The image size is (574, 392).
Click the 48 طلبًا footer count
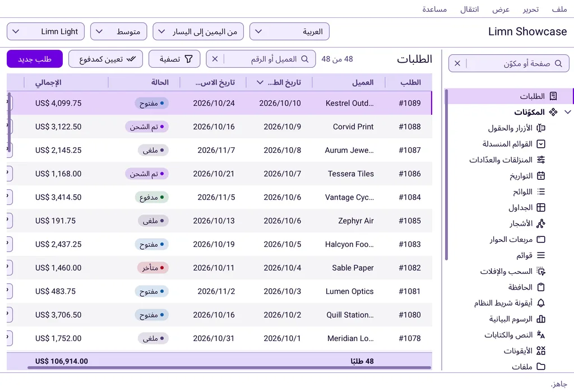362,361
